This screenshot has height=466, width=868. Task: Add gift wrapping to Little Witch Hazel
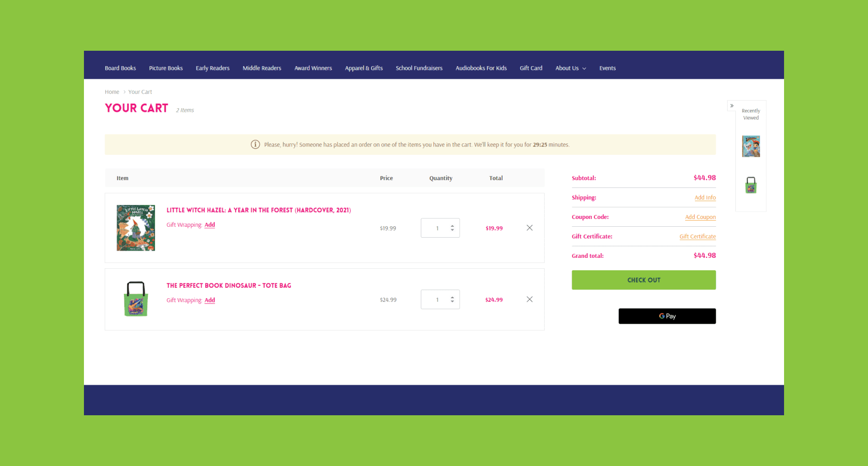pos(209,225)
